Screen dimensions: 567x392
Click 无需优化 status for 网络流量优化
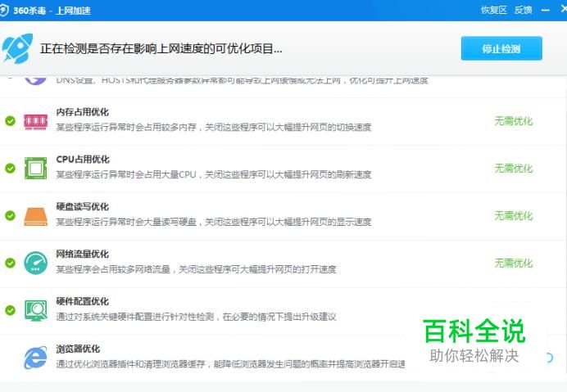[514, 263]
